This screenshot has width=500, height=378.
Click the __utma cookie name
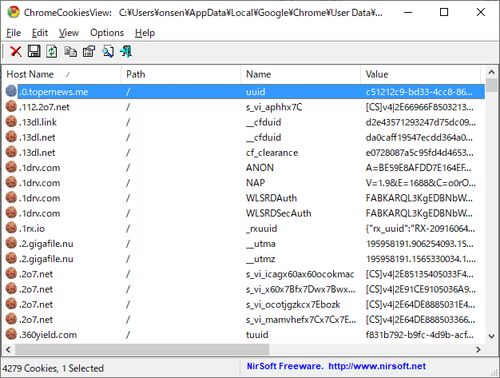261,244
